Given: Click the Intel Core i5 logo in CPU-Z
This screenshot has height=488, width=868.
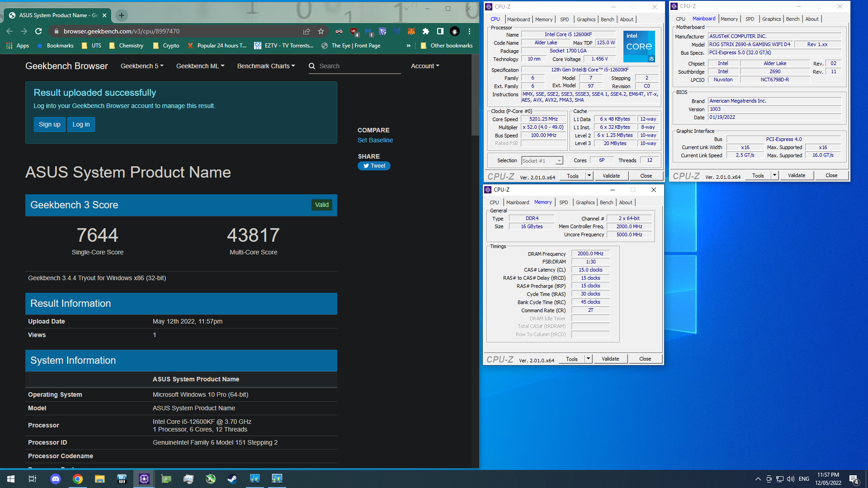Looking at the screenshot, I should click(x=639, y=47).
